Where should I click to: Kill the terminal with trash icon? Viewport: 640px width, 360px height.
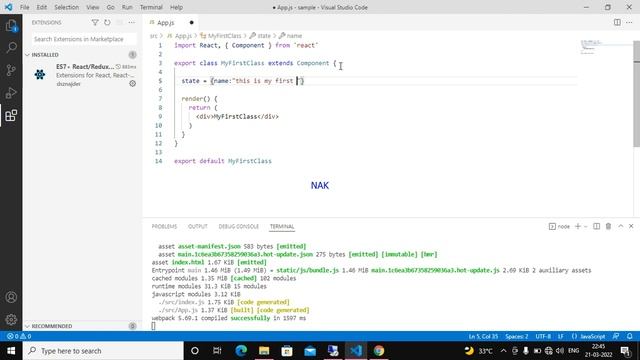point(608,226)
